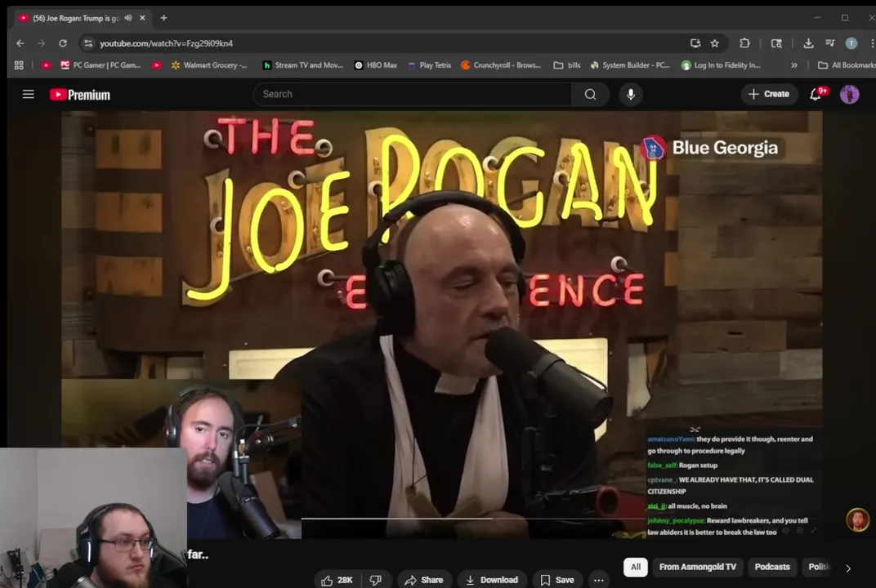Save the video to a playlist

point(557,580)
